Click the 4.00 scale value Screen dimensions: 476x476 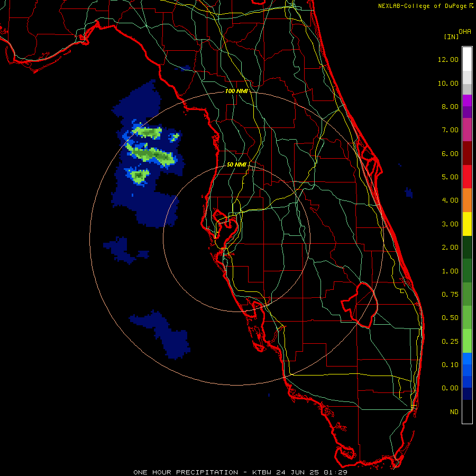pos(450,200)
